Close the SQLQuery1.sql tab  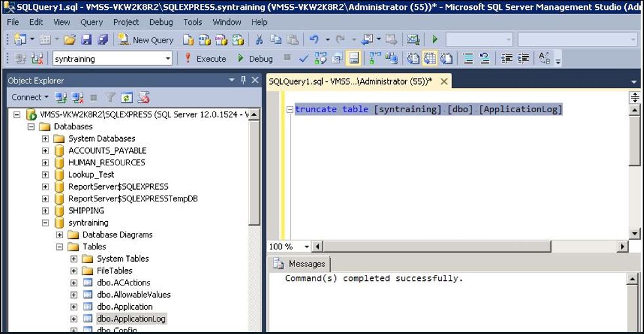(x=444, y=81)
